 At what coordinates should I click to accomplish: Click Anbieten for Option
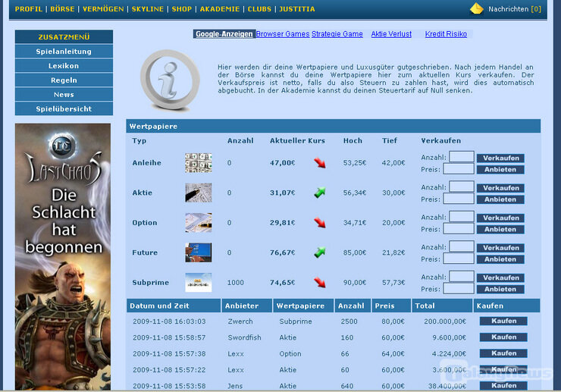pyautogui.click(x=501, y=229)
